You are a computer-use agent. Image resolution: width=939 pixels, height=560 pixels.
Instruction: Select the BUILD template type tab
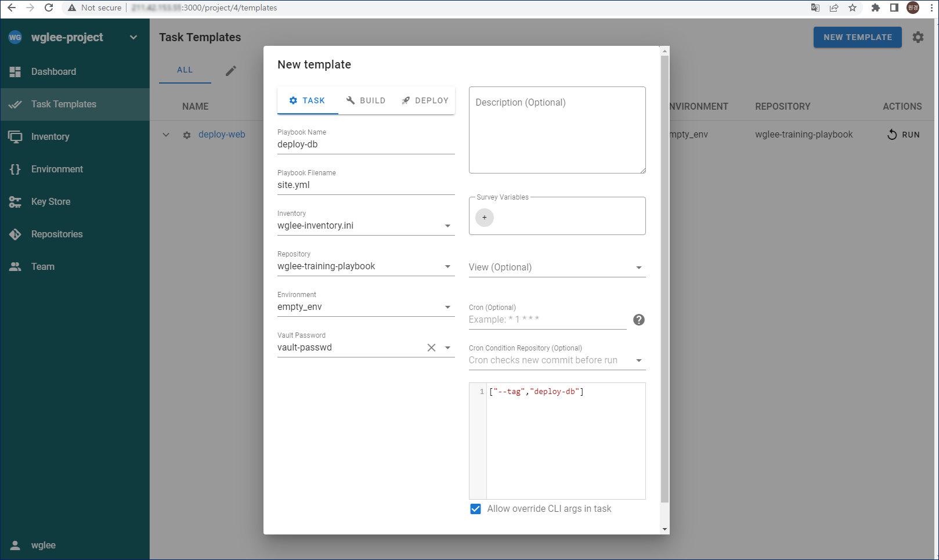(x=366, y=100)
